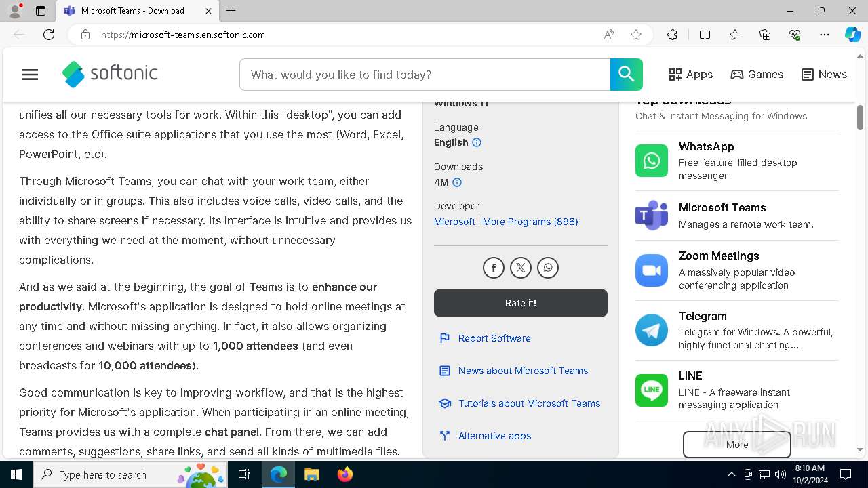Show hidden system tray icons

tap(731, 474)
